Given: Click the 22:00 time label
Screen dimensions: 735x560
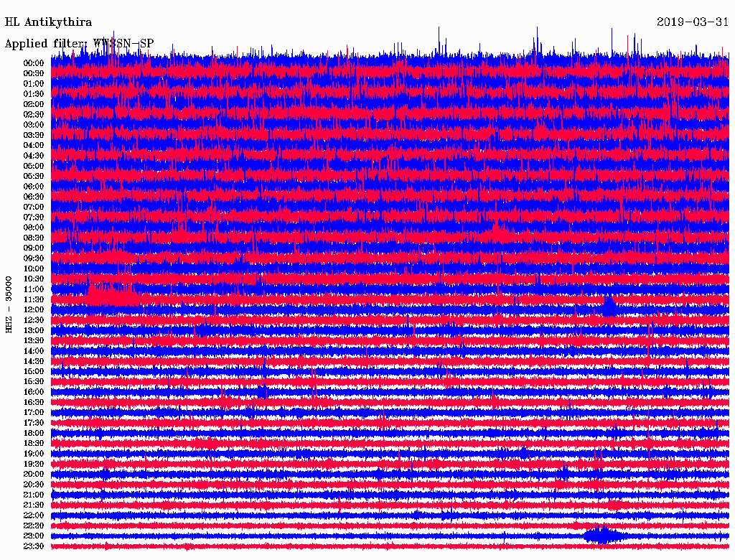Looking at the screenshot, I should tap(34, 515).
